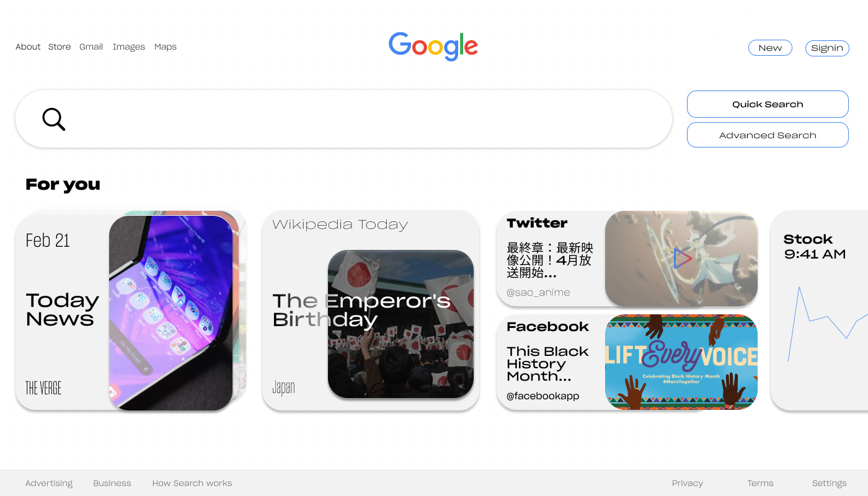868x496 pixels.
Task: Open Settings in the footer
Action: pyautogui.click(x=829, y=483)
